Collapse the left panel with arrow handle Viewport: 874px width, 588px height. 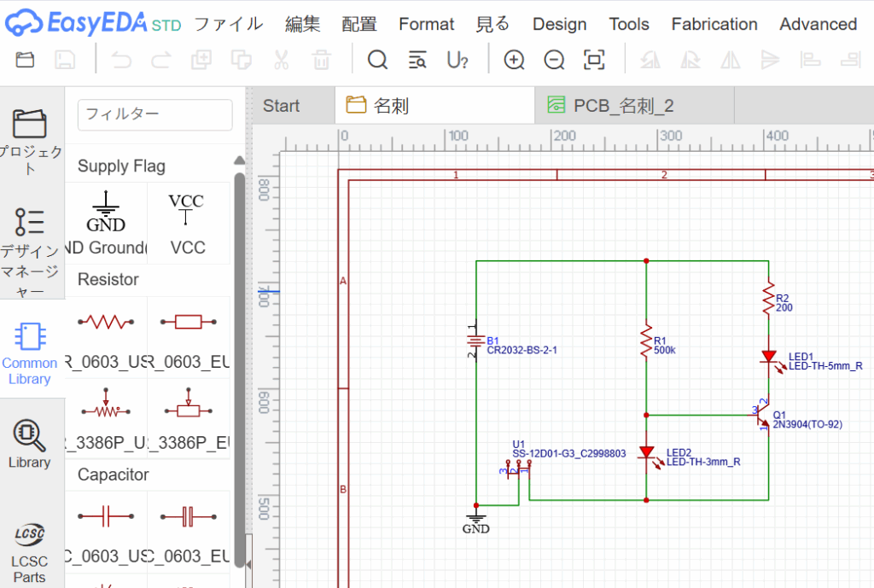coord(248,564)
